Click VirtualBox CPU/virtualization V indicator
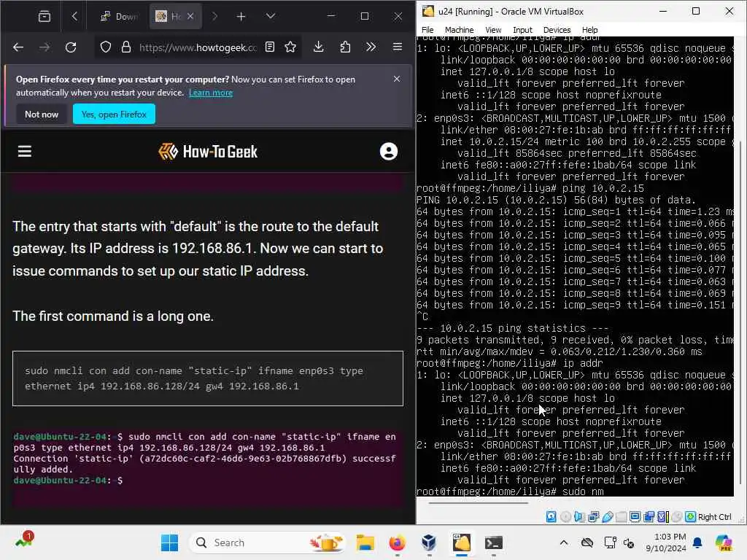Image resolution: width=747 pixels, height=560 pixels. coord(662,517)
